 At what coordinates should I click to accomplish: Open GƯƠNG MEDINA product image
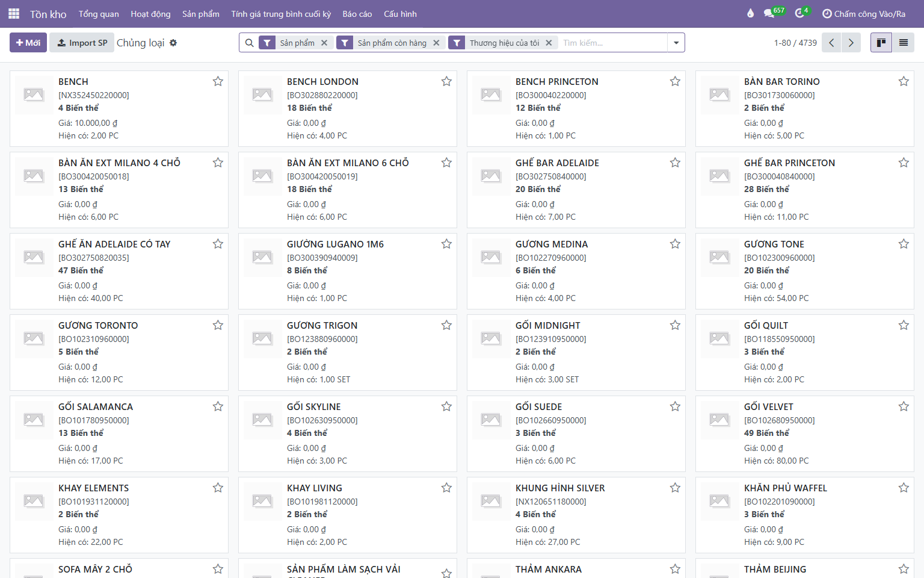click(x=491, y=257)
